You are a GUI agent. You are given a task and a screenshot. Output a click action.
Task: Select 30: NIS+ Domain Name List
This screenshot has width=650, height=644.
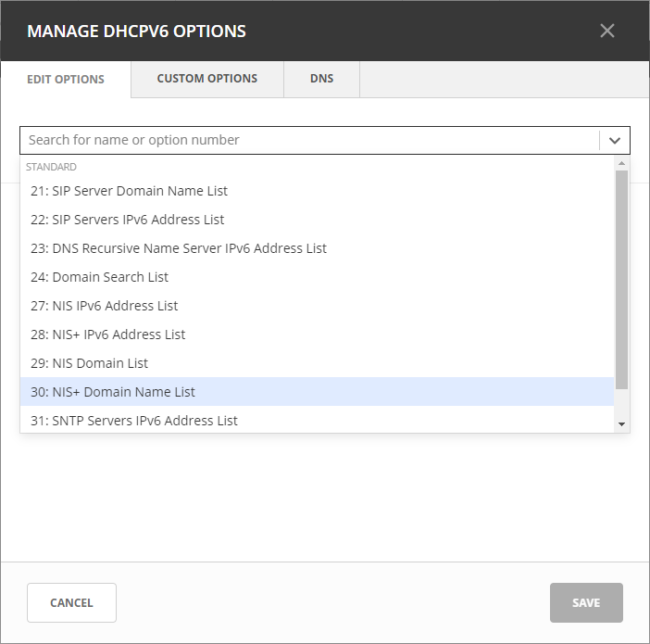coord(112,392)
